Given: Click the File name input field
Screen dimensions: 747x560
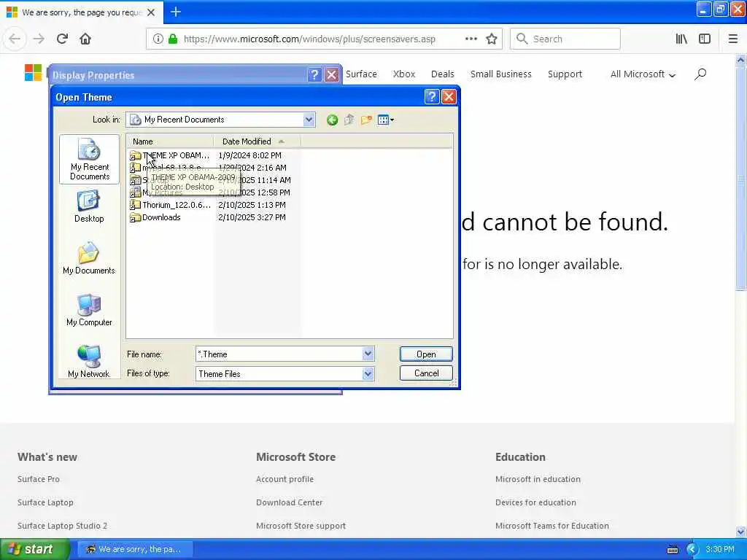Looking at the screenshot, I should coord(279,354).
